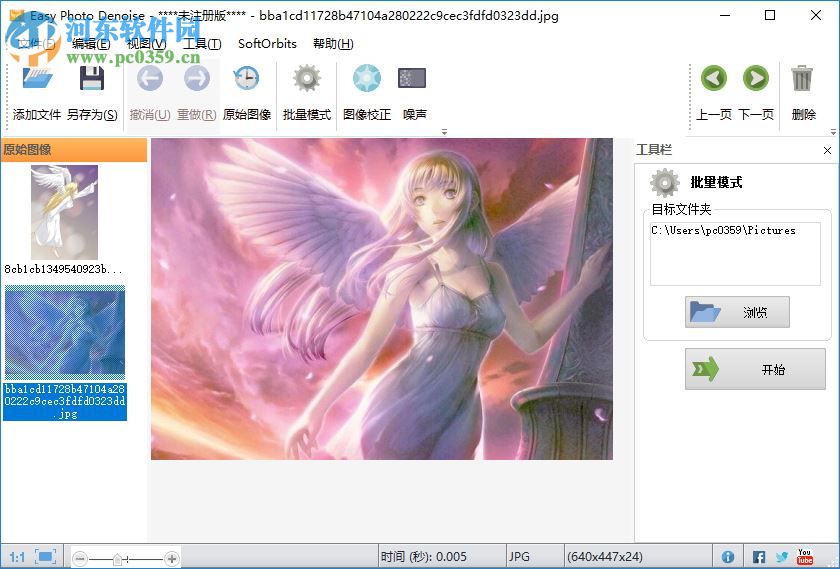
Task: Click the Start (开始) button
Action: [755, 369]
